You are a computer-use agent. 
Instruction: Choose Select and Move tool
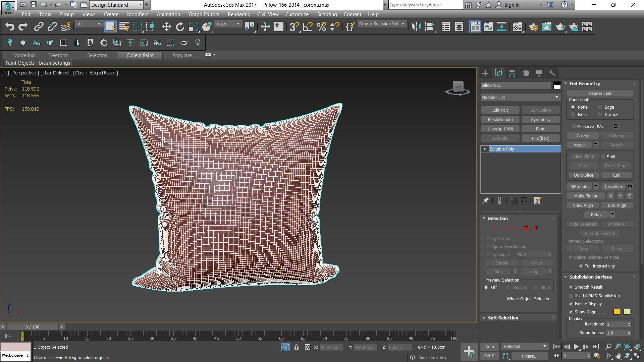coord(166,27)
